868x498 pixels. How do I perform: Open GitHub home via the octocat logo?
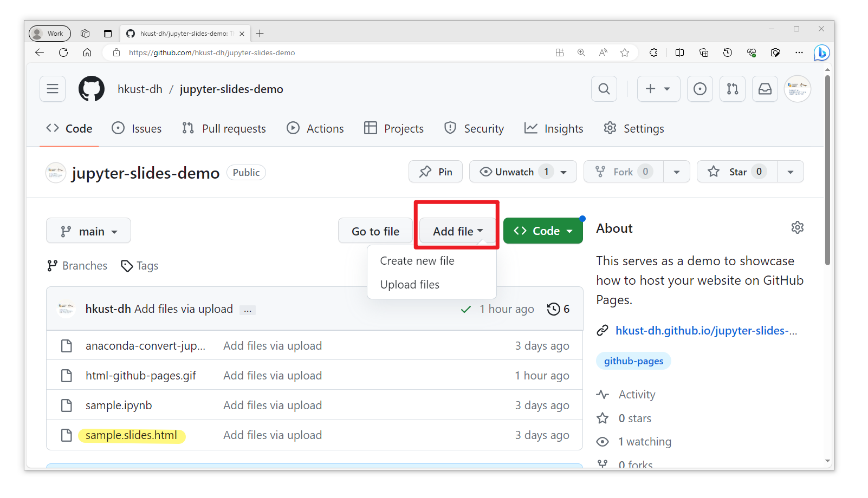pos(91,89)
